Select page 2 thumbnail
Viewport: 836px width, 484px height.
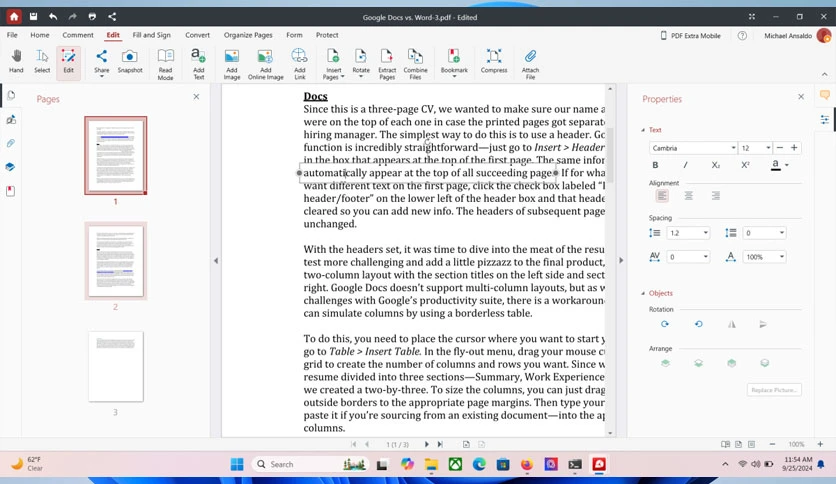pyautogui.click(x=116, y=261)
